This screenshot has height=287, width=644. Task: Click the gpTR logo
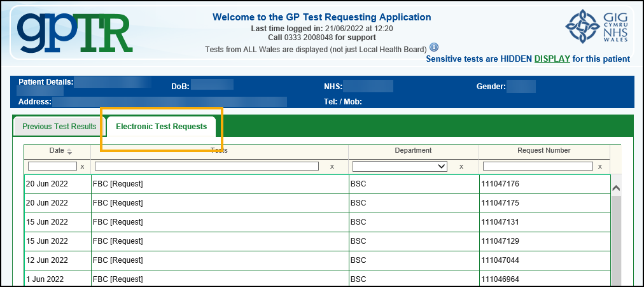(75, 31)
